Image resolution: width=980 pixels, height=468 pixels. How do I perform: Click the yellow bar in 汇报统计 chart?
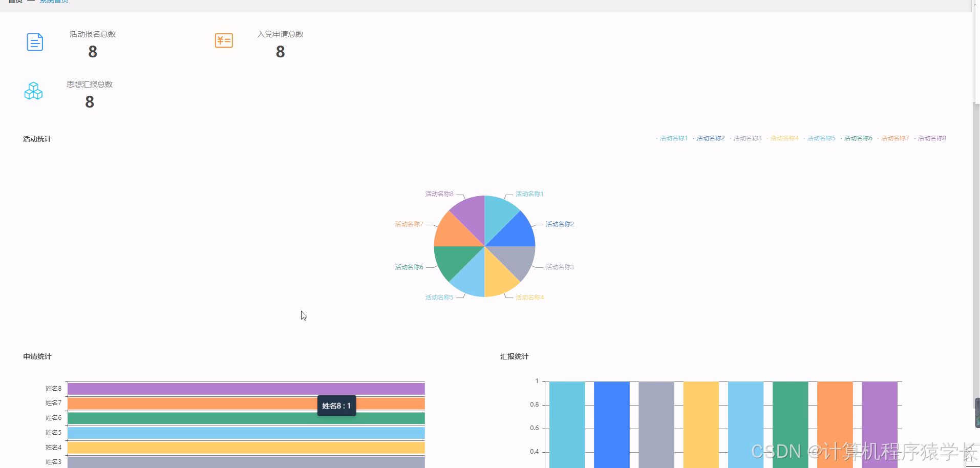tap(701, 424)
